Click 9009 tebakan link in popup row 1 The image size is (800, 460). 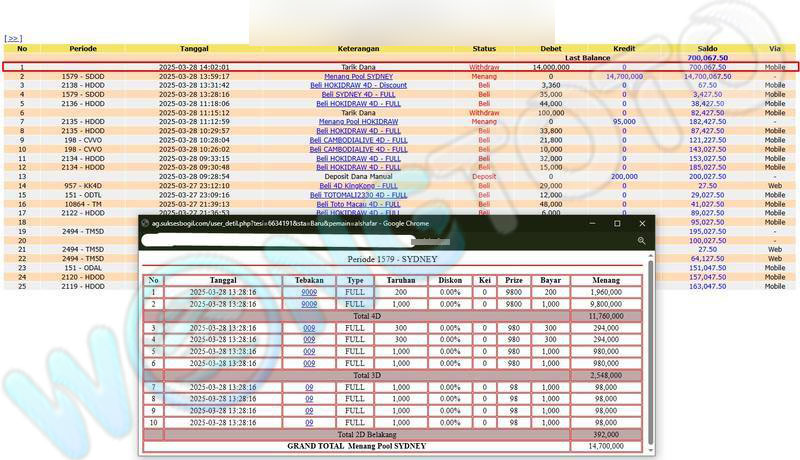[309, 292]
